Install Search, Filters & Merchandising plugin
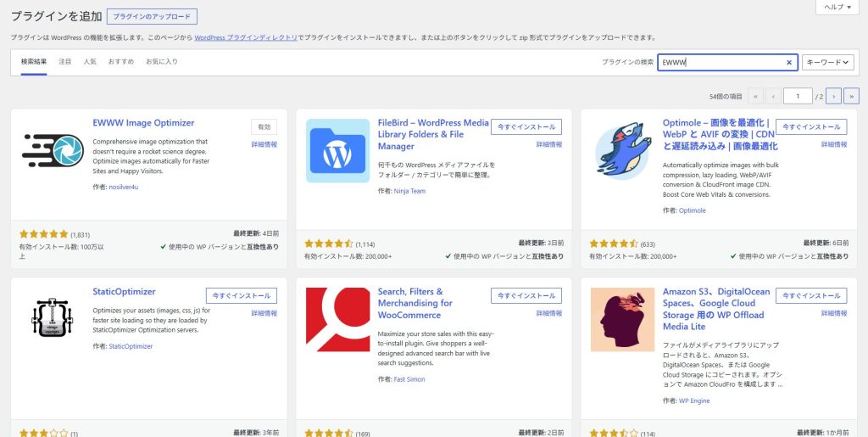 (526, 296)
